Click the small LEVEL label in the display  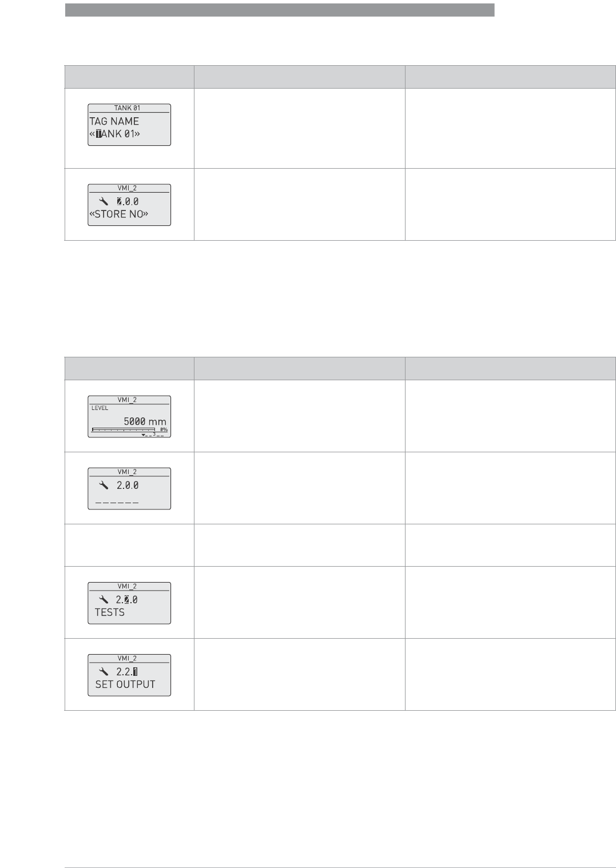pyautogui.click(x=100, y=408)
